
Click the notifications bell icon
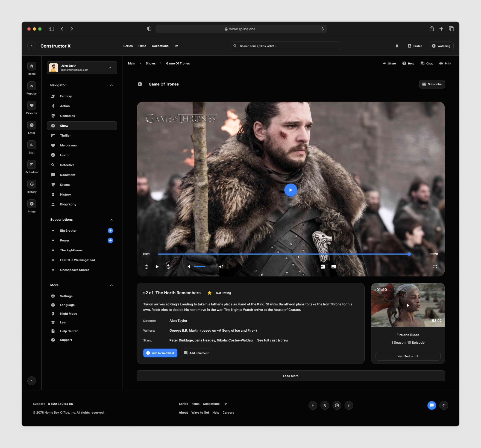coord(397,46)
